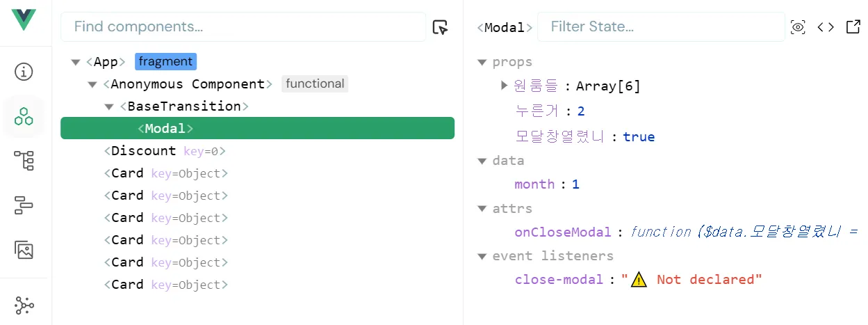The width and height of the screenshot is (868, 325).
Task: Open the Timeline icon in sidebar
Action: (x=24, y=205)
